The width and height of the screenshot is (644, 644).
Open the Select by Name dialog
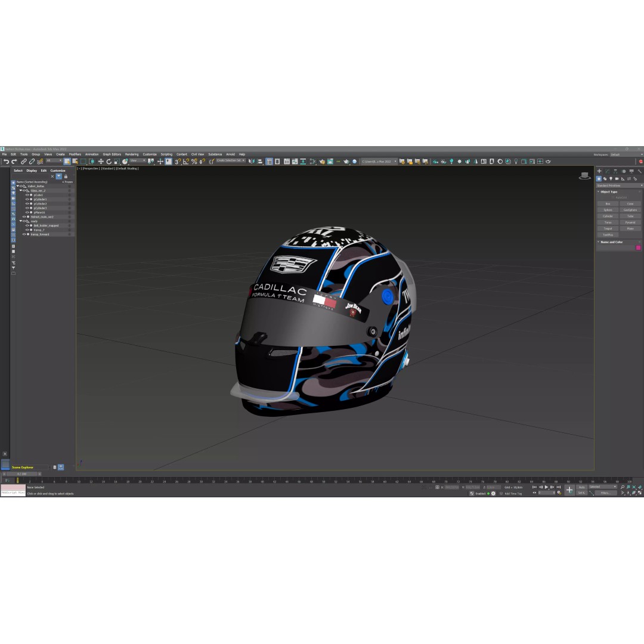[x=75, y=162]
